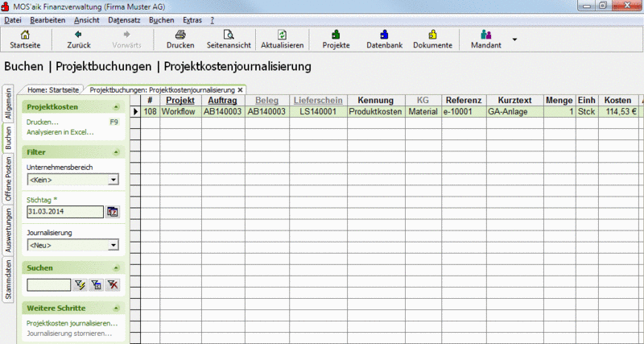Click Journalisierung stornieren… link

tap(69, 334)
